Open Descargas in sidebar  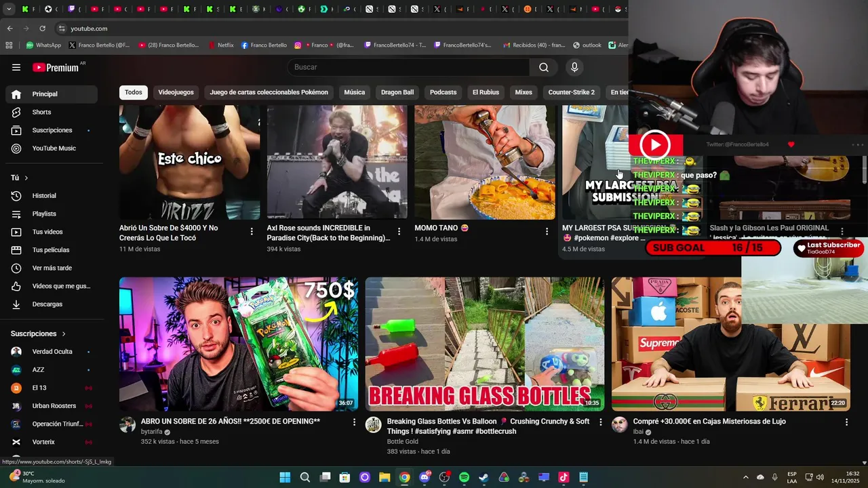pos(52,304)
